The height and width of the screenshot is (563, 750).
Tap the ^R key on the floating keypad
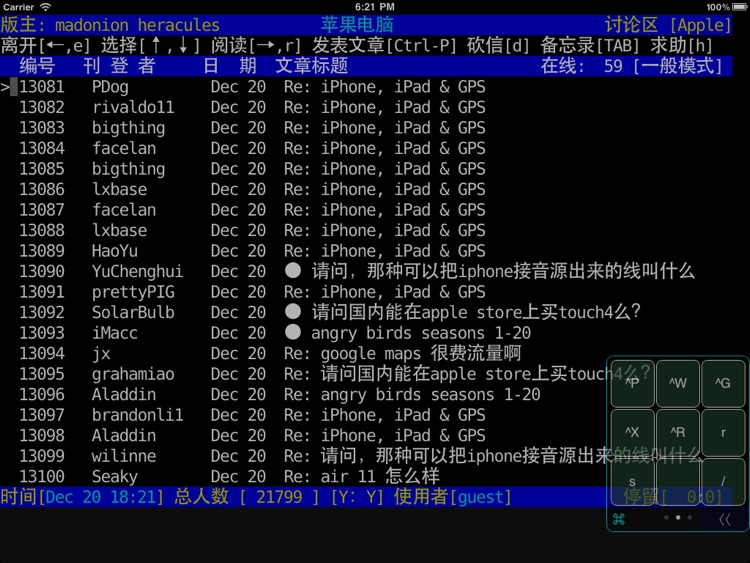pyautogui.click(x=678, y=432)
